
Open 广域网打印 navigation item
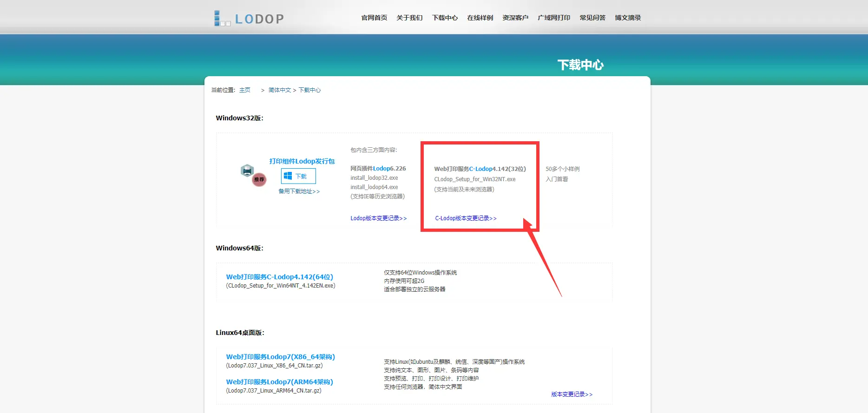pos(554,18)
